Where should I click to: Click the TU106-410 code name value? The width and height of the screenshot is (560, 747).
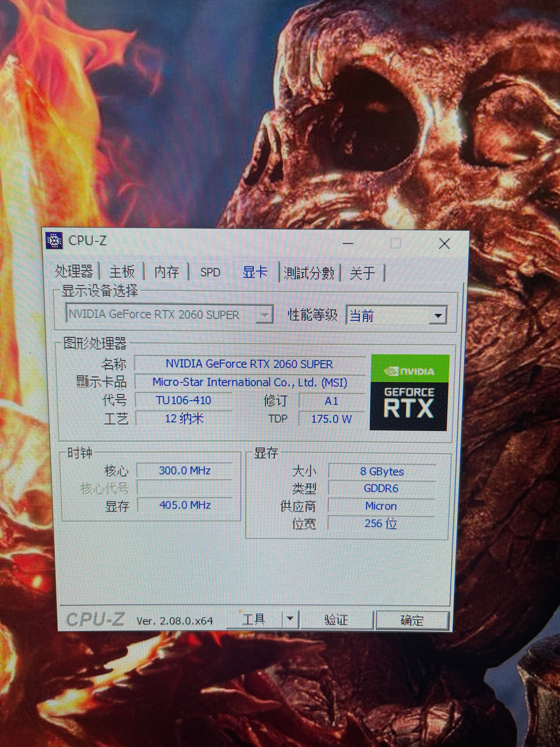tap(184, 400)
